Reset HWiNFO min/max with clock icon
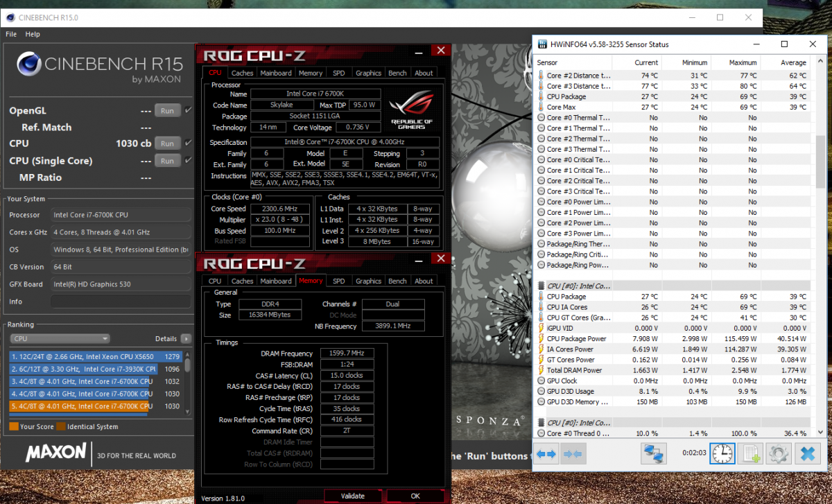 point(722,454)
